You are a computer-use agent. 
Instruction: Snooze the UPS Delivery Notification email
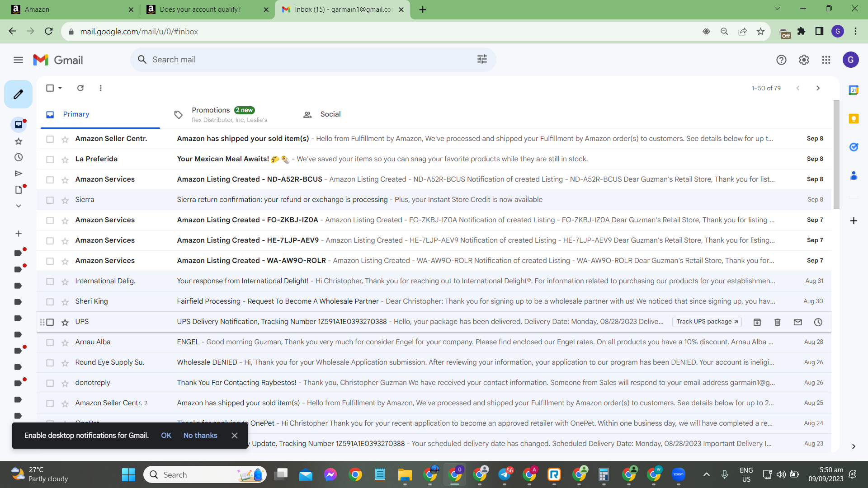(x=818, y=322)
